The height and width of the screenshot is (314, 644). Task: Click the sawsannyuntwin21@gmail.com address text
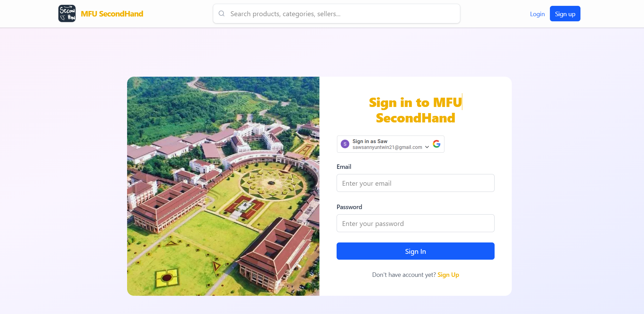[387, 148]
